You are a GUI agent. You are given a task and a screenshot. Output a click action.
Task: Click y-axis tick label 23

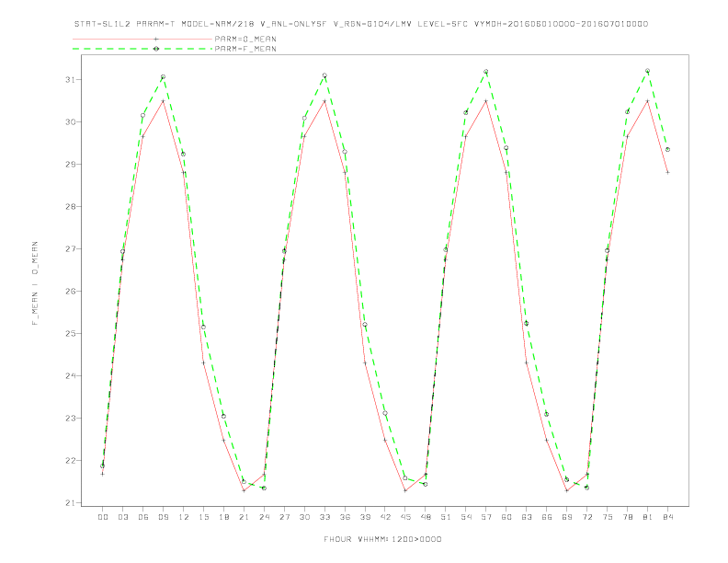[x=71, y=418]
